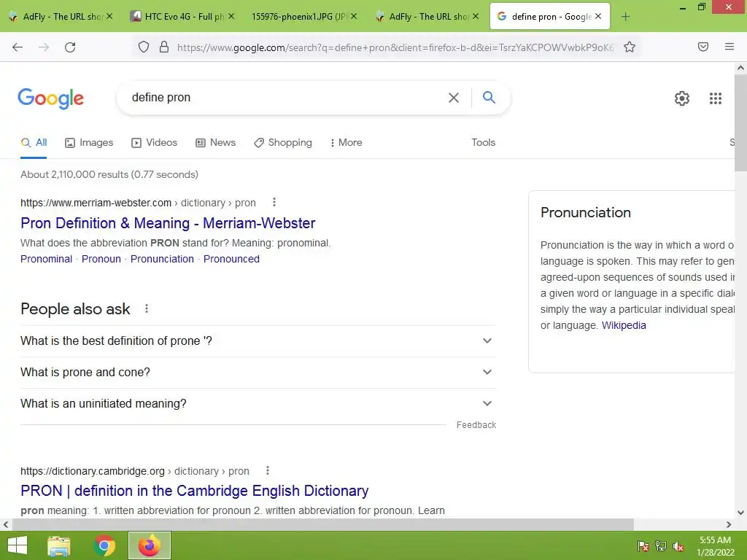Screen dimensions: 747x560
Task: Launch Chrome from taskbar
Action: (104, 545)
